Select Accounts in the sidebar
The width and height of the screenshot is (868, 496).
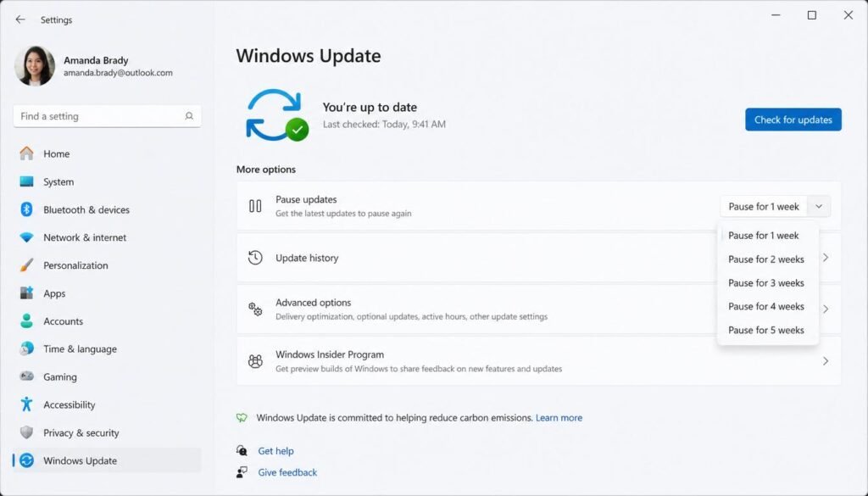pos(107,321)
